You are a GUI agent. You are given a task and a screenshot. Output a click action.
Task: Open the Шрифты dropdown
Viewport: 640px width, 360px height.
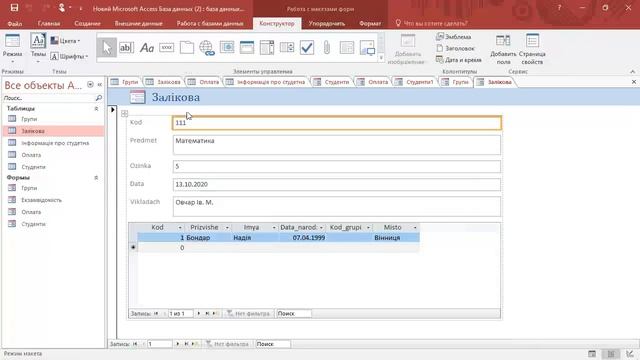point(69,56)
